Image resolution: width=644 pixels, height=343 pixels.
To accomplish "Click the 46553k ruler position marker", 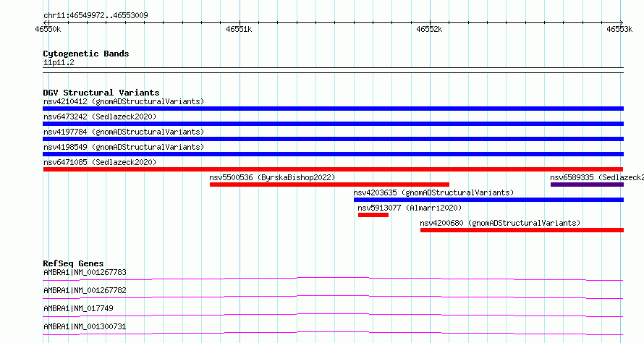I will point(619,29).
